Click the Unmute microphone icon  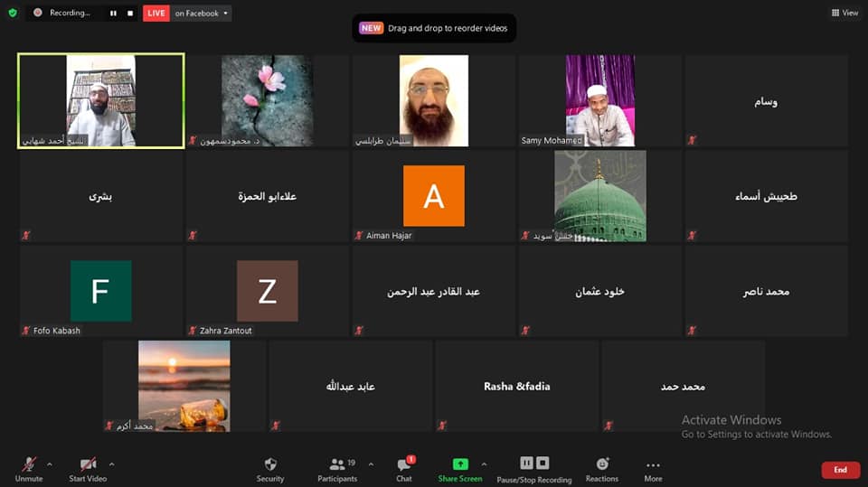pos(29,464)
